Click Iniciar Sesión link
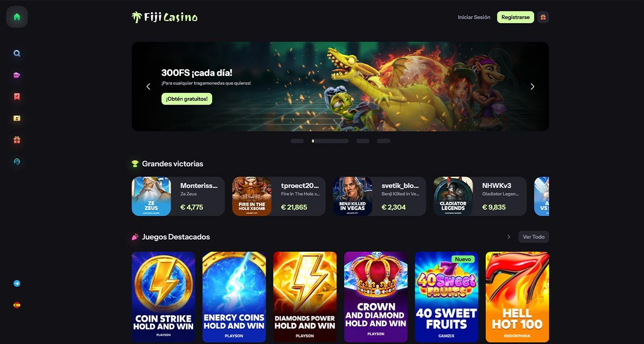This screenshot has width=644, height=344. [x=474, y=17]
